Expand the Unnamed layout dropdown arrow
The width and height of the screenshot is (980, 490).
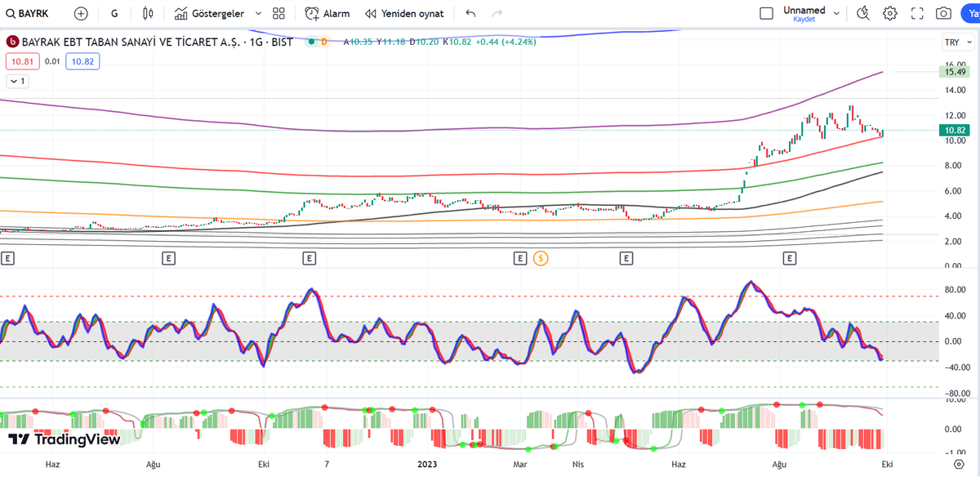835,14
